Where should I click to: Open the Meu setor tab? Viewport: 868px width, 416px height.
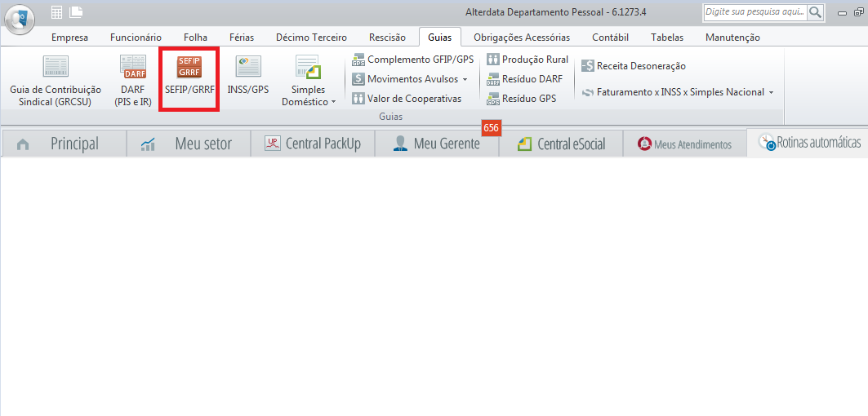[188, 144]
